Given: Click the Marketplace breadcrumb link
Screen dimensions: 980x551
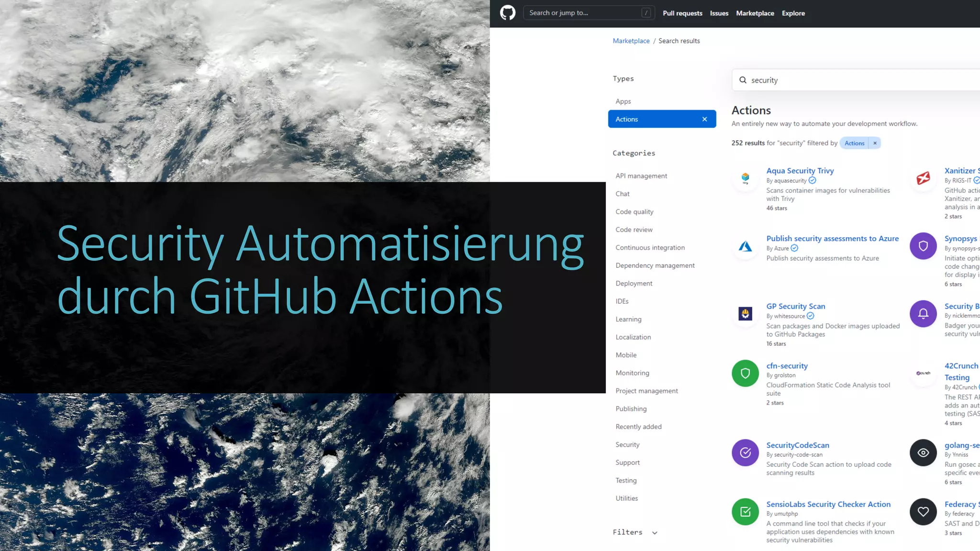Looking at the screenshot, I should pyautogui.click(x=631, y=41).
